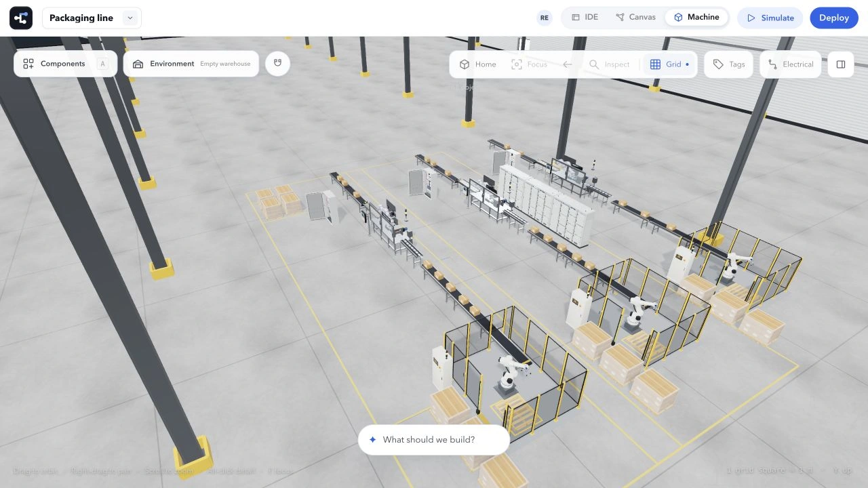Click the Deploy button
The width and height of the screenshot is (868, 488).
pos(833,18)
